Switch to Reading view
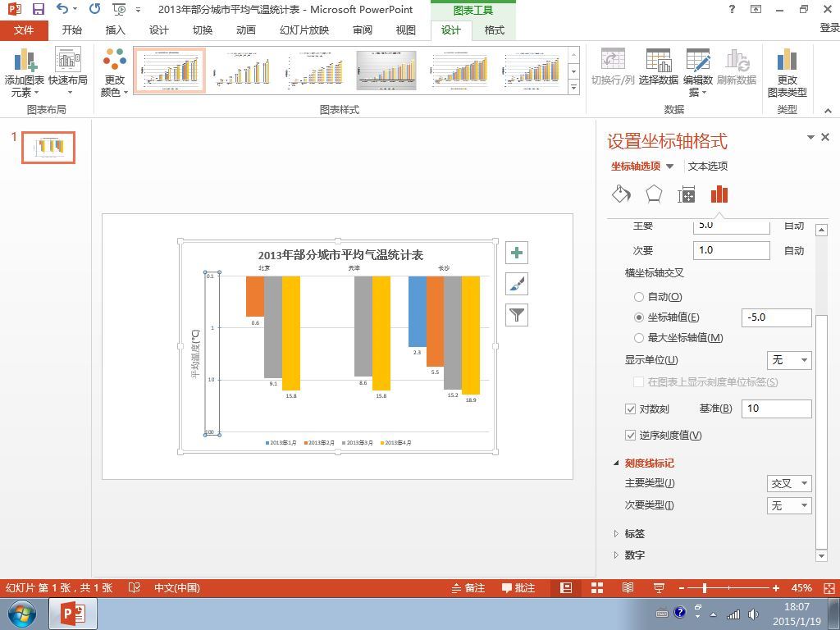840x630 pixels. [628, 587]
